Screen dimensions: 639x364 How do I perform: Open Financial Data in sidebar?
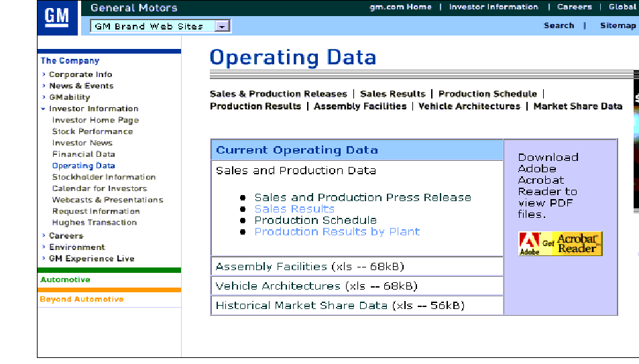[x=84, y=154]
